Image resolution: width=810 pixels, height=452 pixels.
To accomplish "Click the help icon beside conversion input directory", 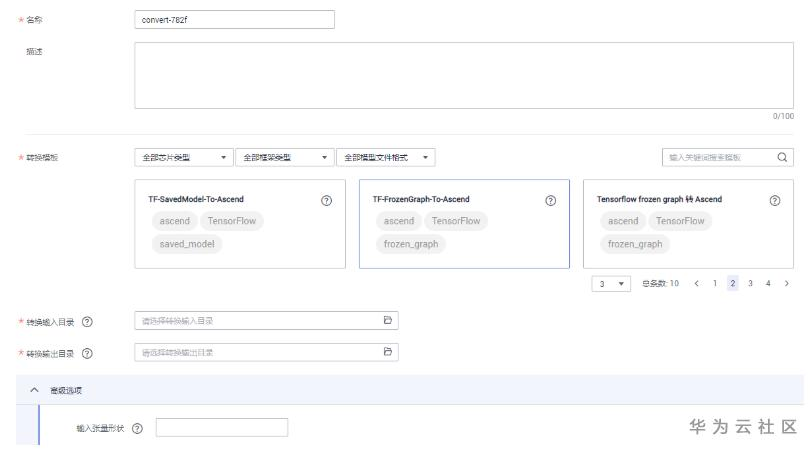I will tap(87, 322).
